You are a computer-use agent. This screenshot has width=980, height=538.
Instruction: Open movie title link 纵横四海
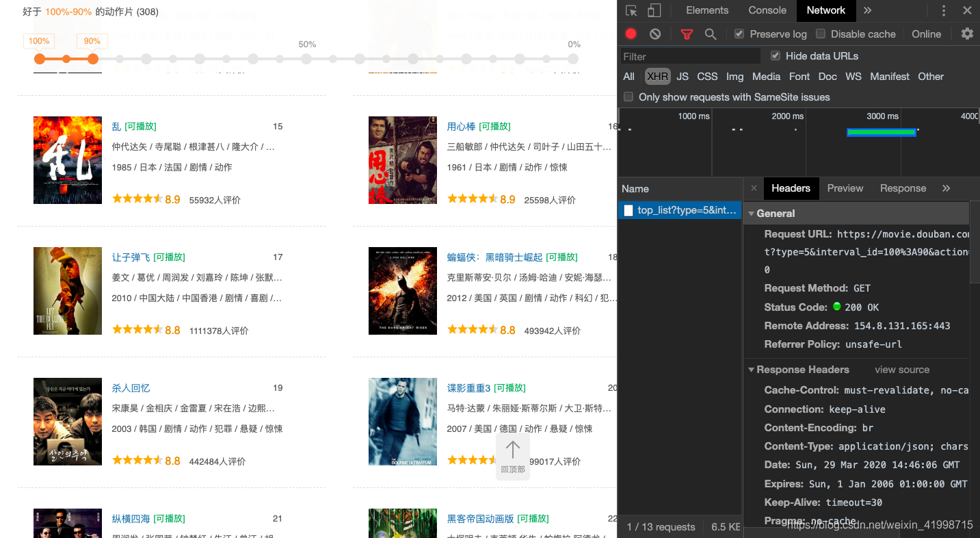pyautogui.click(x=131, y=519)
